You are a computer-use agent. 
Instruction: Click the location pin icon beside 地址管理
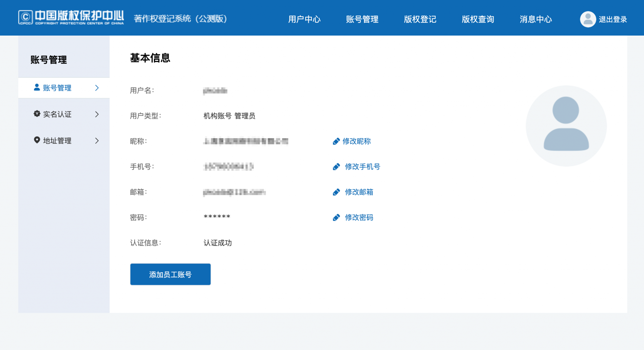37,140
